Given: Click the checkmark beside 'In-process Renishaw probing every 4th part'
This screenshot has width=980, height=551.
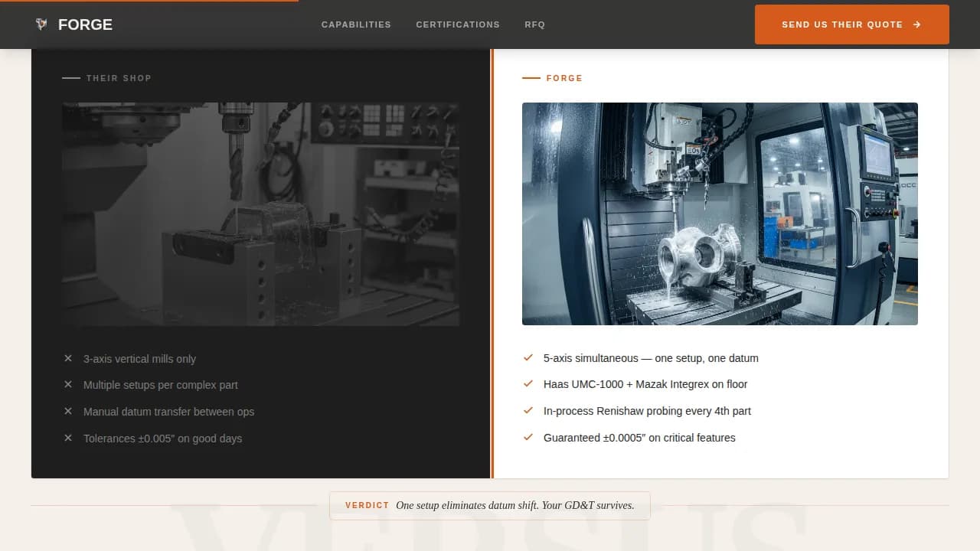Looking at the screenshot, I should (528, 411).
